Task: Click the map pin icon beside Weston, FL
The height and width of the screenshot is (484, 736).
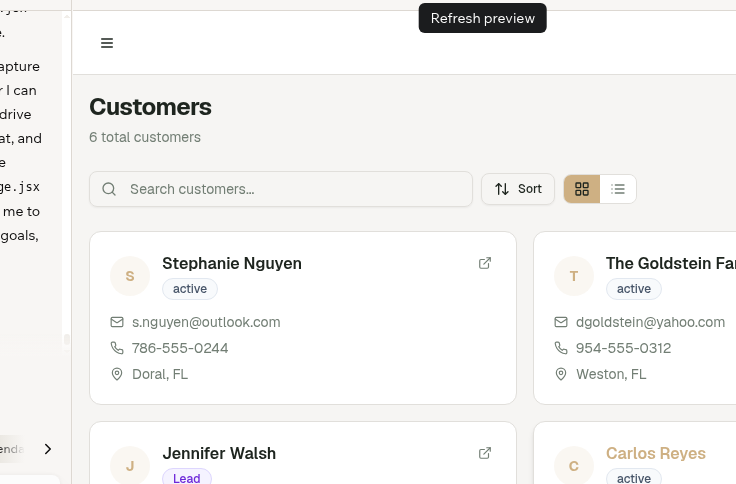Action: pyautogui.click(x=561, y=374)
